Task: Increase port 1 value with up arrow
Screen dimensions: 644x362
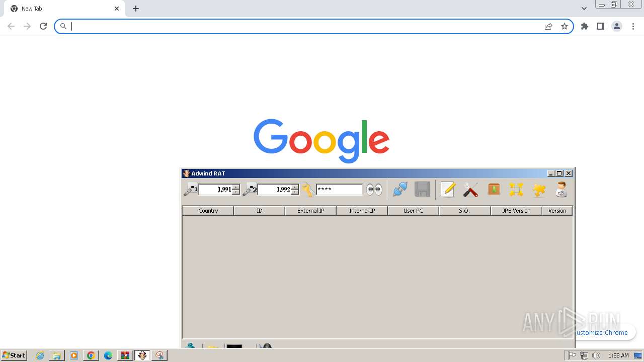Action: pos(236,187)
